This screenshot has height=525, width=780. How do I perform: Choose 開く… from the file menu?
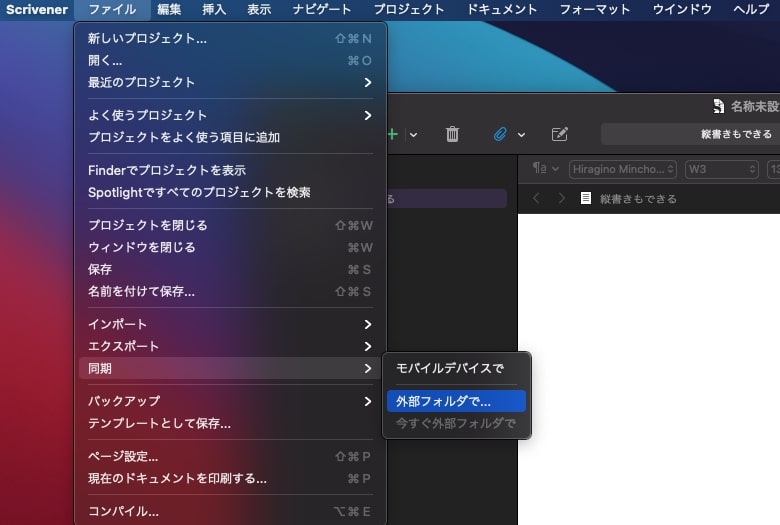tap(230, 60)
